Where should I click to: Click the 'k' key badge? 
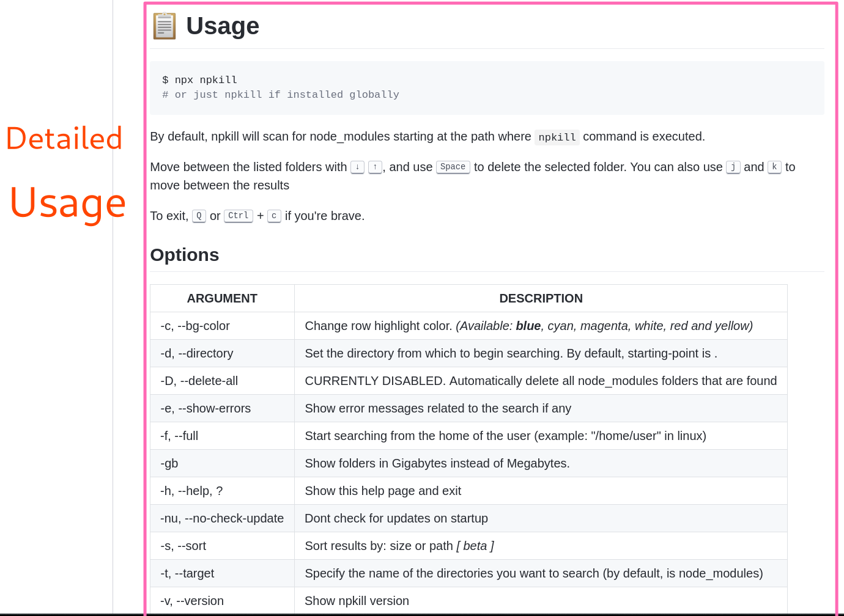point(774,167)
